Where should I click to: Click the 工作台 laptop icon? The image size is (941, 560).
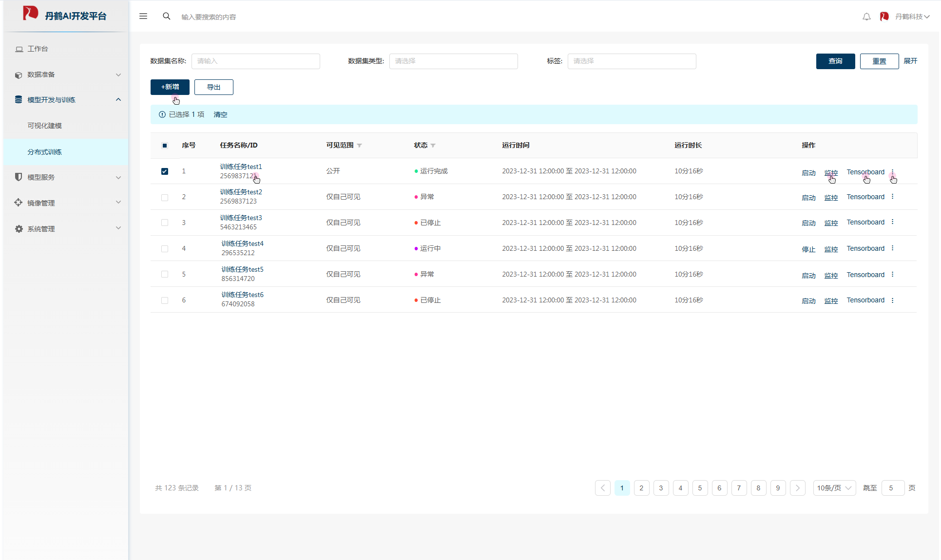tap(19, 49)
